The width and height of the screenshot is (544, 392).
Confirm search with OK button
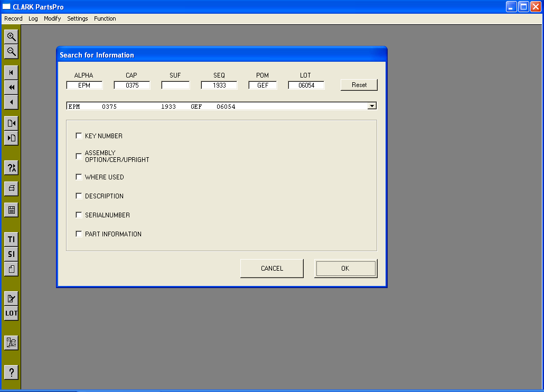tap(345, 268)
